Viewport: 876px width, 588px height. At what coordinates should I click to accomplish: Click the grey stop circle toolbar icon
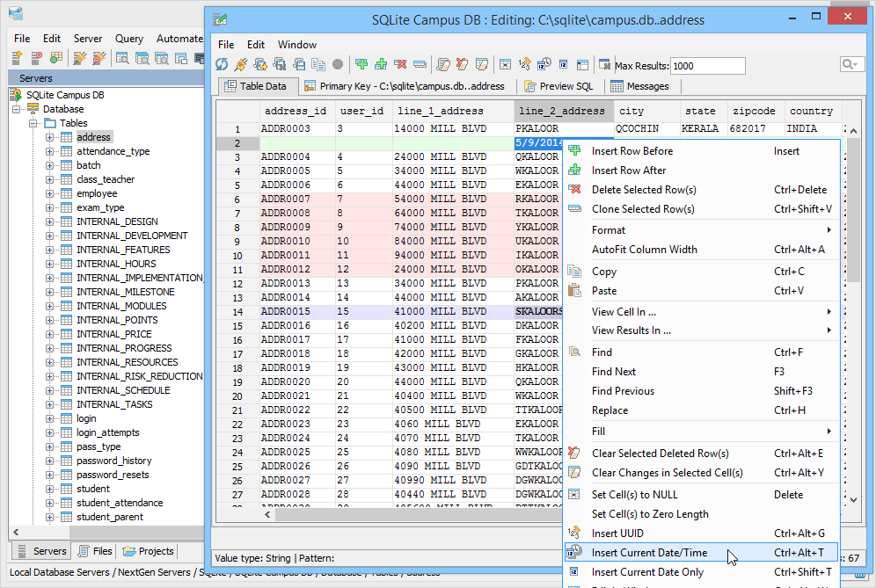point(338,65)
